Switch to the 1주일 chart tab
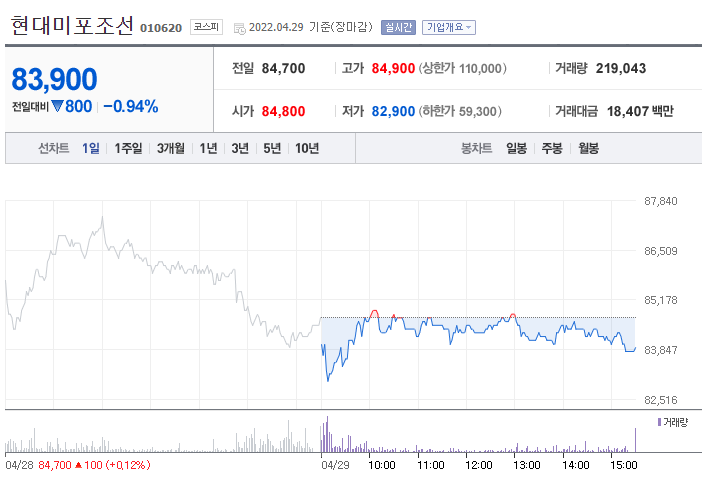 [x=128, y=148]
